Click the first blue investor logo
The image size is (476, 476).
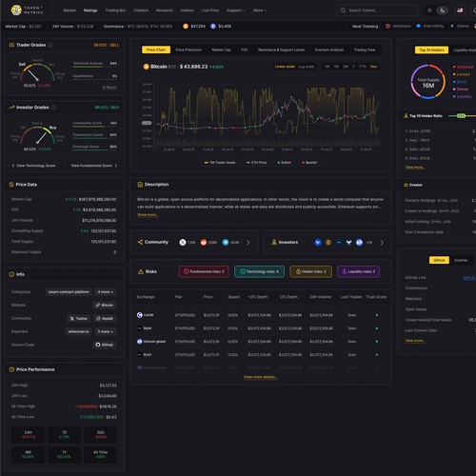318,242
